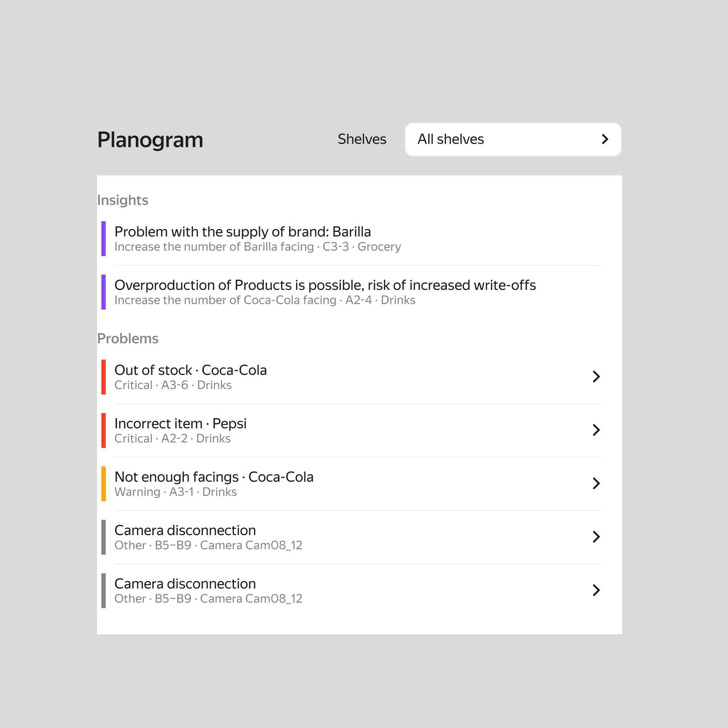Expand the Incorrect item Pepsi arrow
The width and height of the screenshot is (728, 728).
tap(596, 430)
